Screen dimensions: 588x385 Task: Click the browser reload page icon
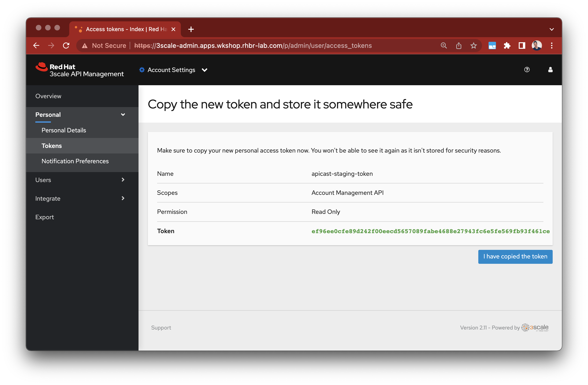click(x=66, y=46)
